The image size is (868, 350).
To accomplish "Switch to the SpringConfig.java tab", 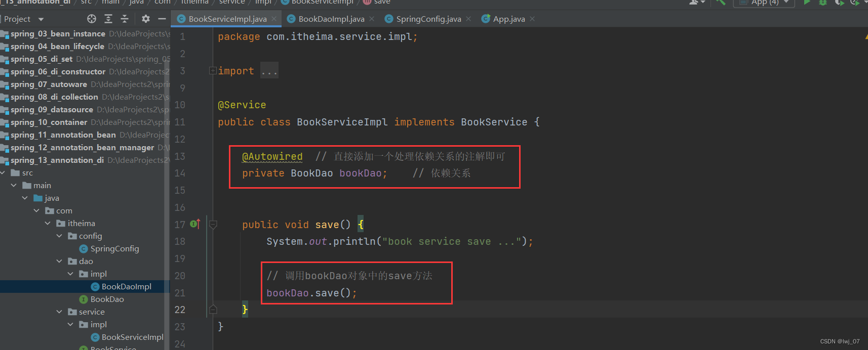I will [x=428, y=19].
